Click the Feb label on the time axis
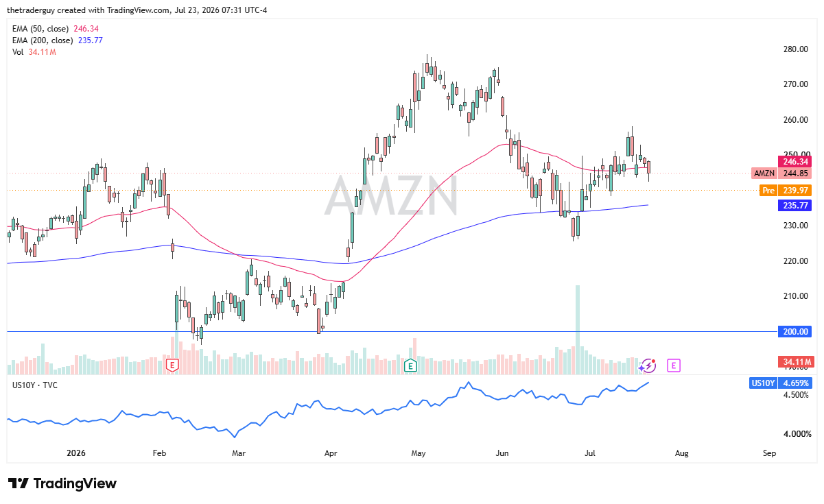 point(159,453)
